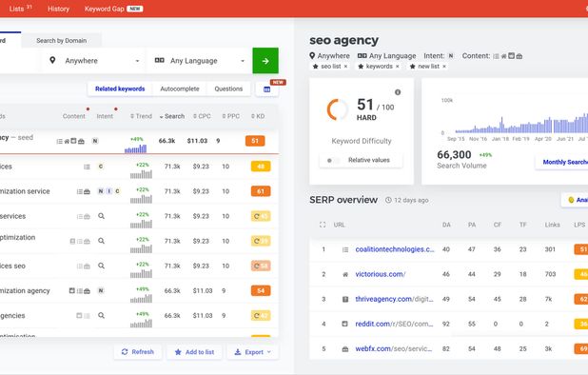Click the KD 61 badge for 'mization service'
Viewport: 588px width, 375px height.
(x=261, y=191)
